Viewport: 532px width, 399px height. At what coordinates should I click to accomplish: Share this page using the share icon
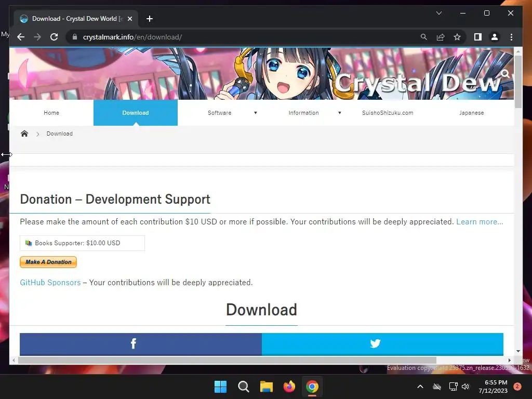(441, 37)
